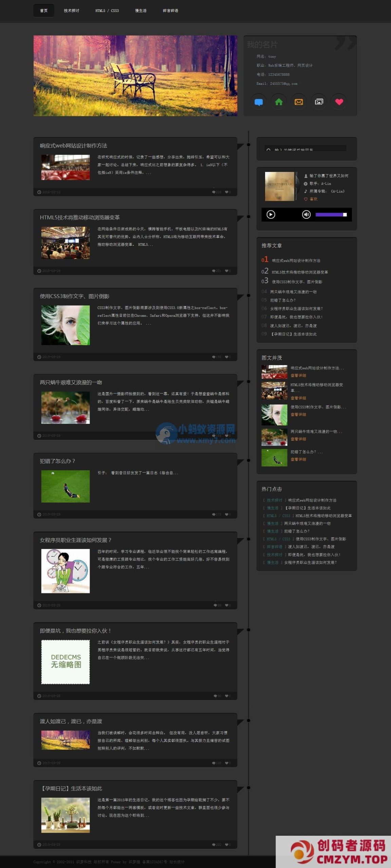Open the orange email envelope icon
The height and width of the screenshot is (868, 391).
point(299,102)
